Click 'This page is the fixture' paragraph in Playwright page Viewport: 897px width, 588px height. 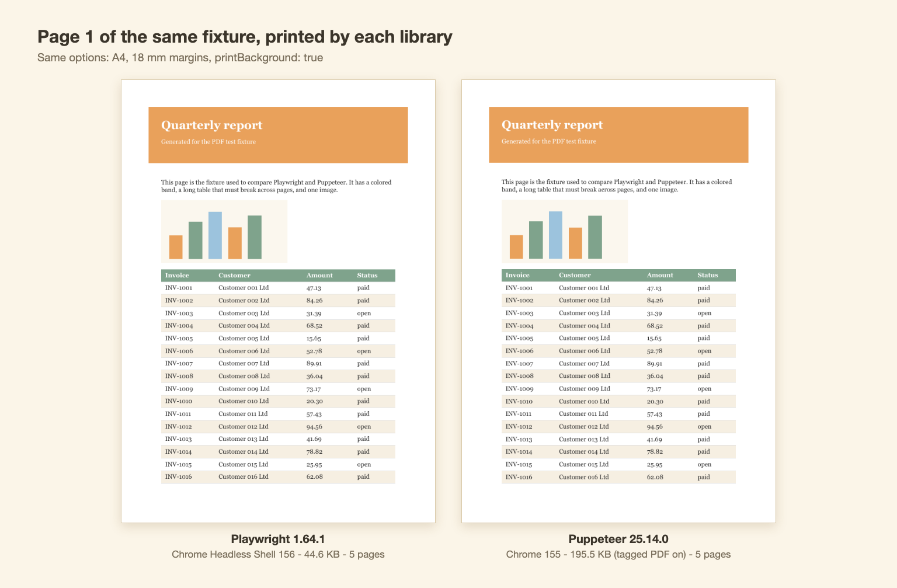pyautogui.click(x=276, y=186)
